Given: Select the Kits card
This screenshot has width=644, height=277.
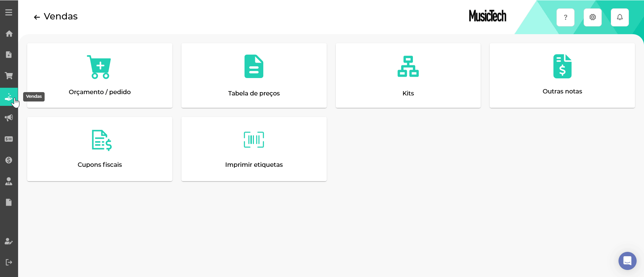Looking at the screenshot, I should click(408, 75).
